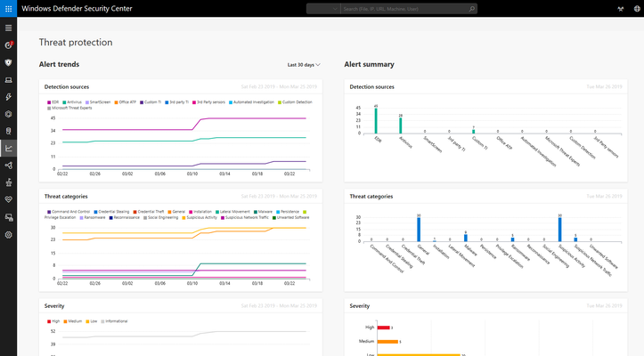Toggle SmartScreen series in Detection sources legend
644x356 pixels.
(x=98, y=102)
